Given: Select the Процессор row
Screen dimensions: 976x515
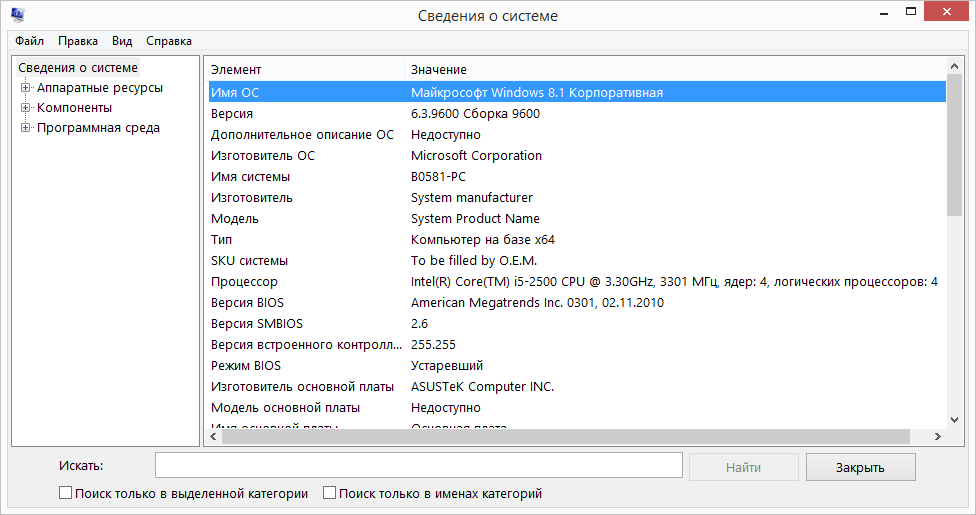Looking at the screenshot, I should [x=577, y=281].
